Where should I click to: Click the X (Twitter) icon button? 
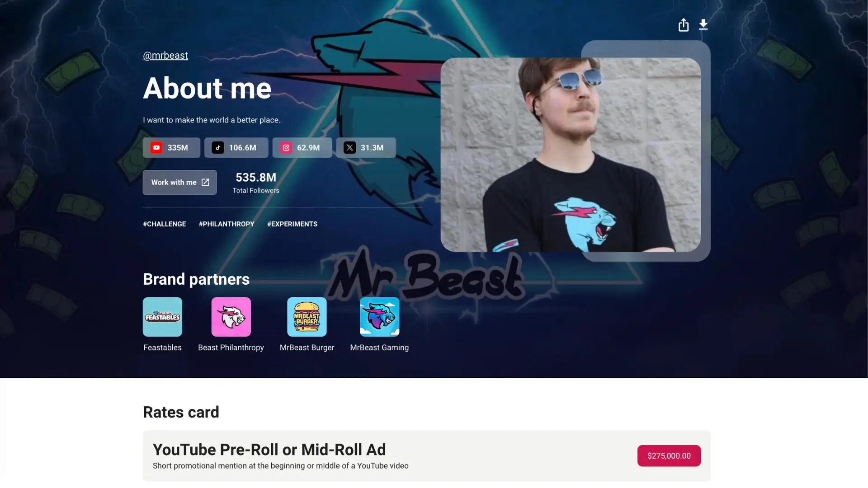(349, 147)
